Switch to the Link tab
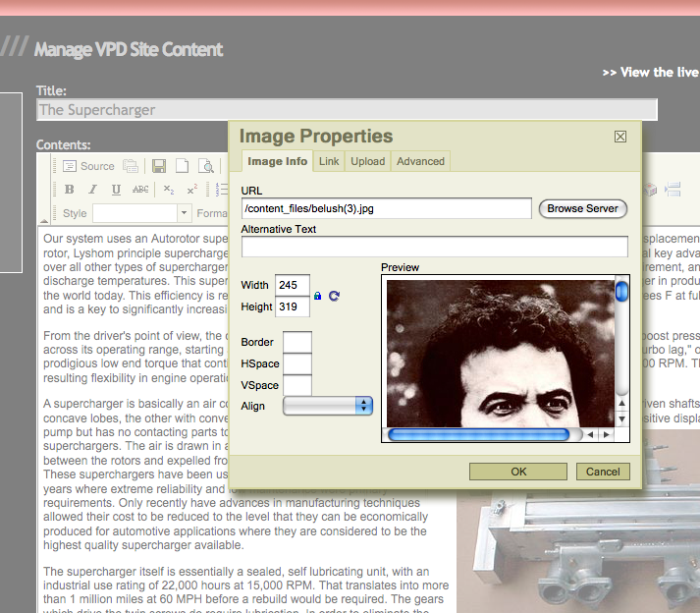Screen dimensions: 700x613 329,161
